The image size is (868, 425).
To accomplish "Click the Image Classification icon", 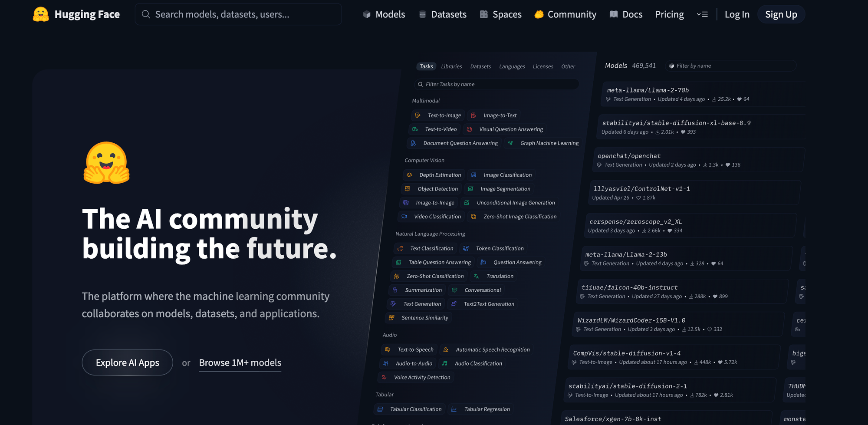I will [x=473, y=175].
